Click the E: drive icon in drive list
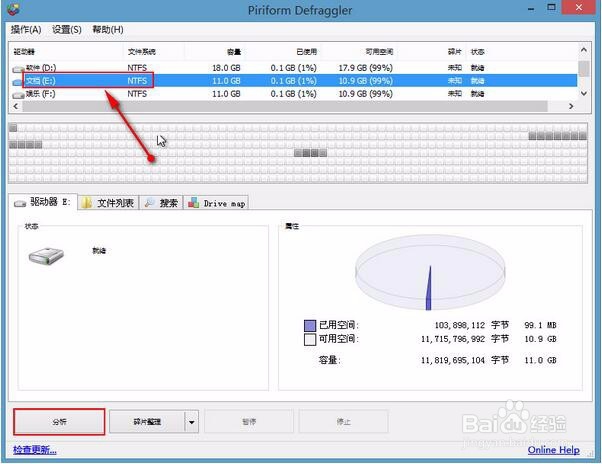This screenshot has height=464, width=602. [18, 82]
